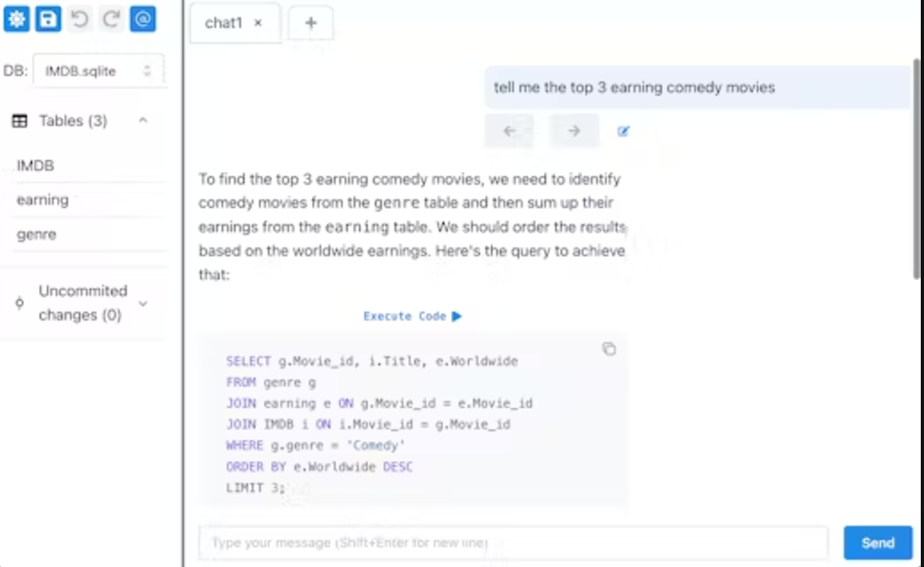Click the JOIN earning e code line
Viewport: 924px width, 567px height.
tap(379, 403)
